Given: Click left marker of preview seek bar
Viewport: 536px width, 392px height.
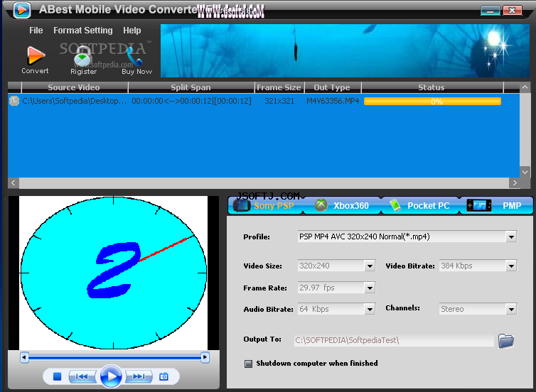Looking at the screenshot, I should 24,357.
